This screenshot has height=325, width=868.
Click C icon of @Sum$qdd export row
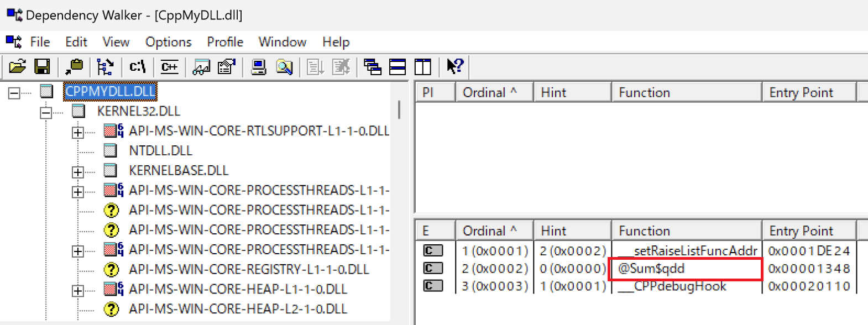[x=433, y=268]
